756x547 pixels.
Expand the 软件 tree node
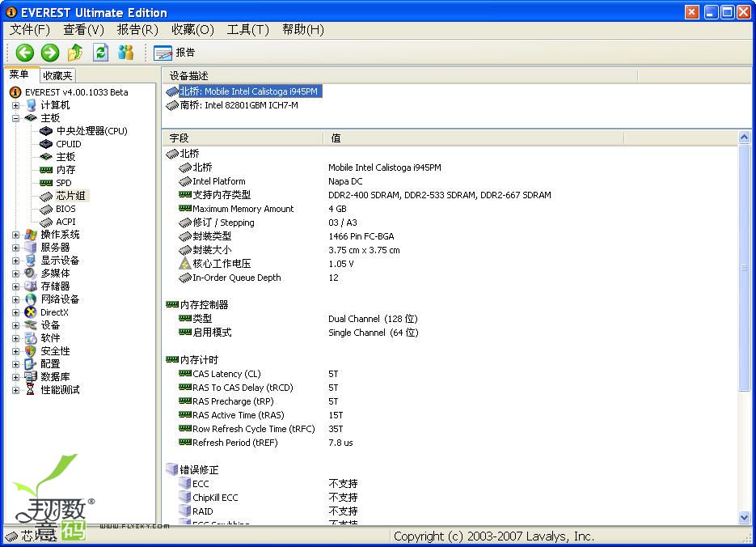coord(16,338)
